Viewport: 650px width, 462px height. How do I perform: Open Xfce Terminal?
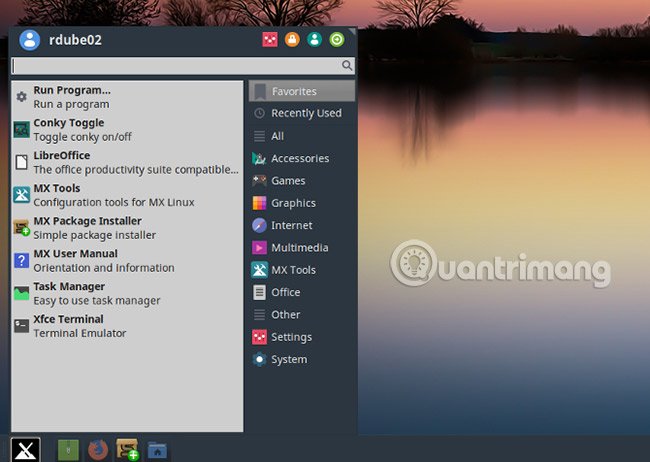click(x=127, y=326)
